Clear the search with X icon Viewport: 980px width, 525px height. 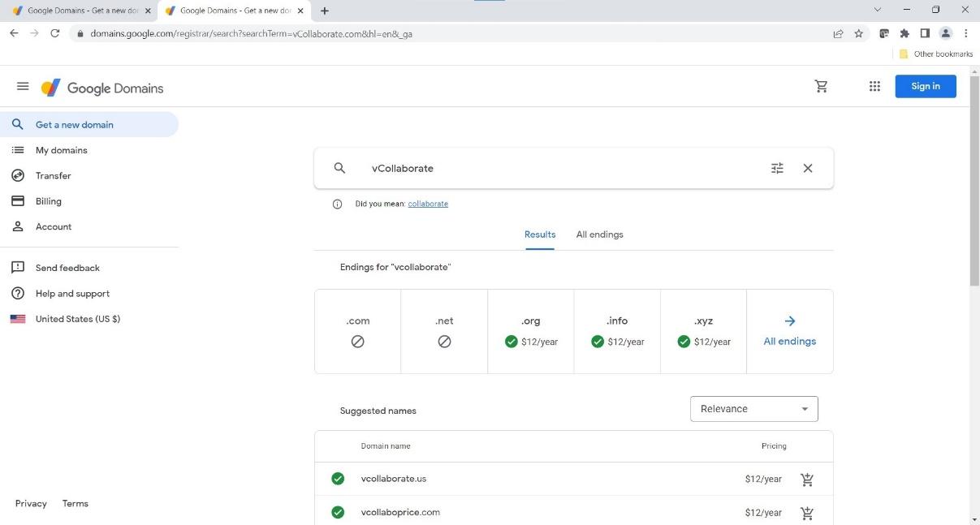click(x=808, y=168)
